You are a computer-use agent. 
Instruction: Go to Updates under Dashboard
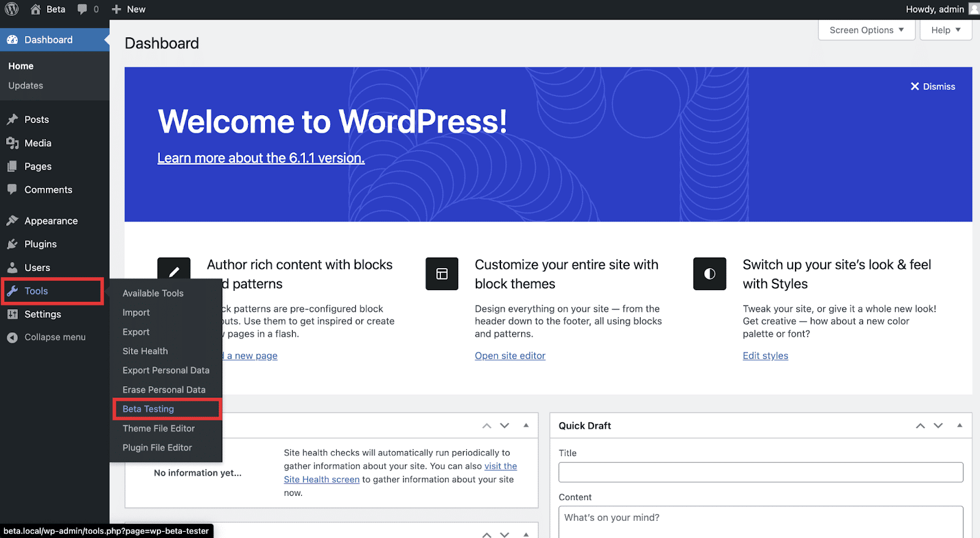pyautogui.click(x=26, y=86)
